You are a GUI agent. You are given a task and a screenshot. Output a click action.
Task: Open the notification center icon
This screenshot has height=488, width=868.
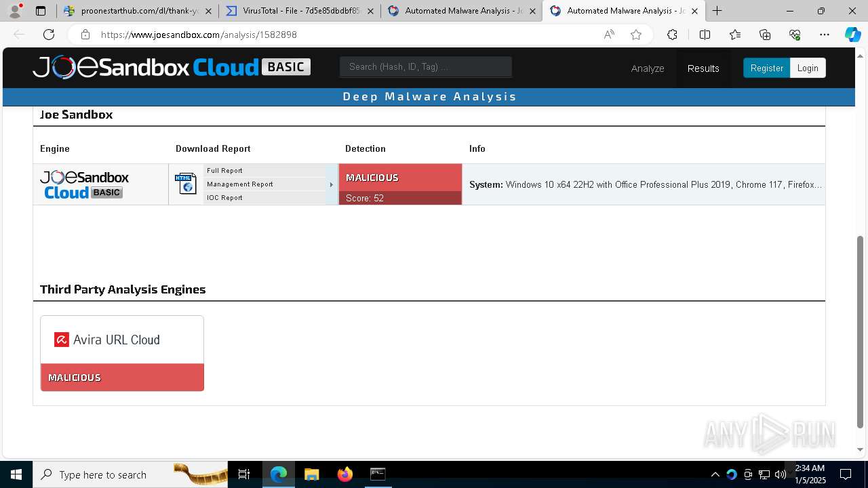[846, 474]
